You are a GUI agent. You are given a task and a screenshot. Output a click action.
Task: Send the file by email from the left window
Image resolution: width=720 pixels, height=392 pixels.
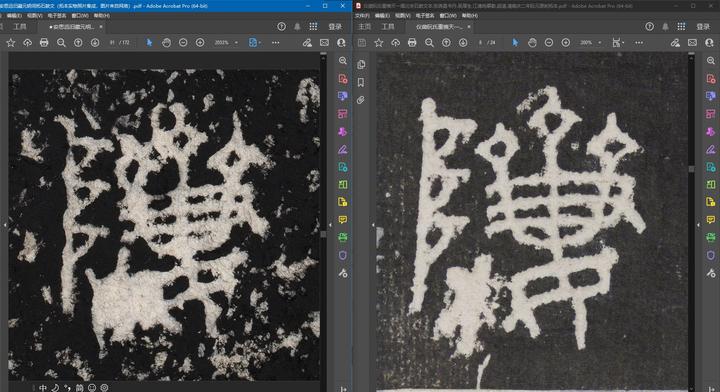point(324,43)
